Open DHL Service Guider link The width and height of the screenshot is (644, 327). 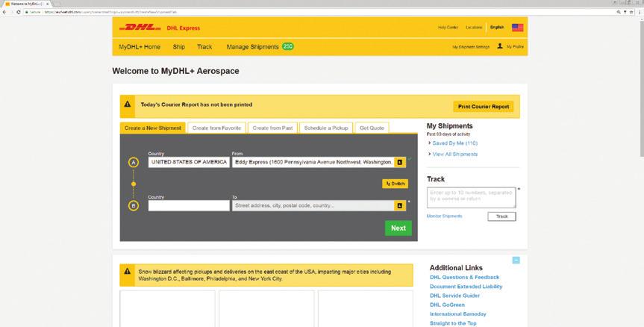click(454, 296)
